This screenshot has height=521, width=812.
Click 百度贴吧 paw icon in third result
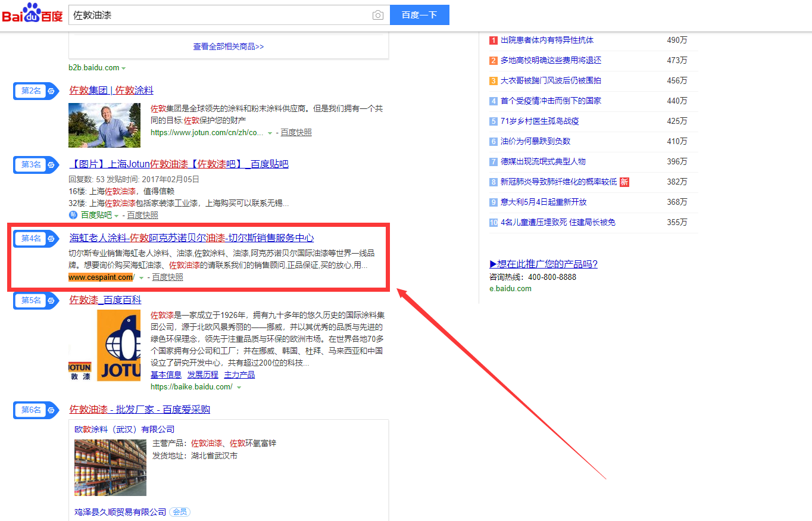tap(73, 215)
